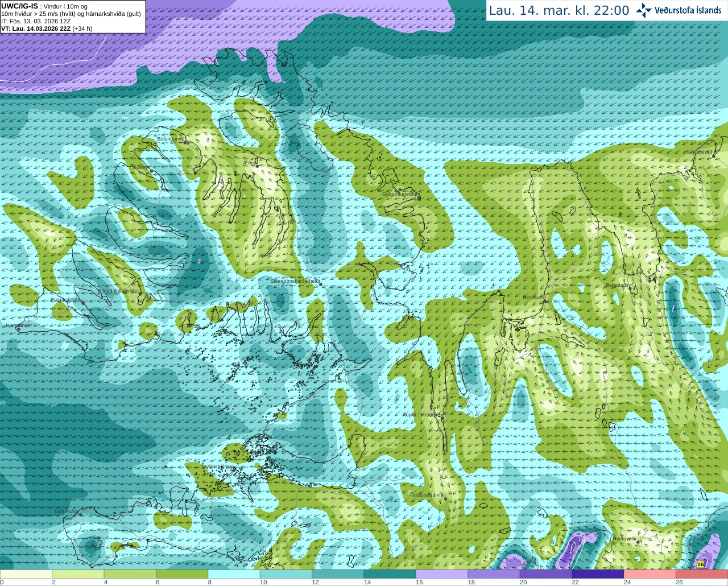Click the legend value 0
Image resolution: width=728 pixels, height=586 pixels.
(x=2, y=583)
